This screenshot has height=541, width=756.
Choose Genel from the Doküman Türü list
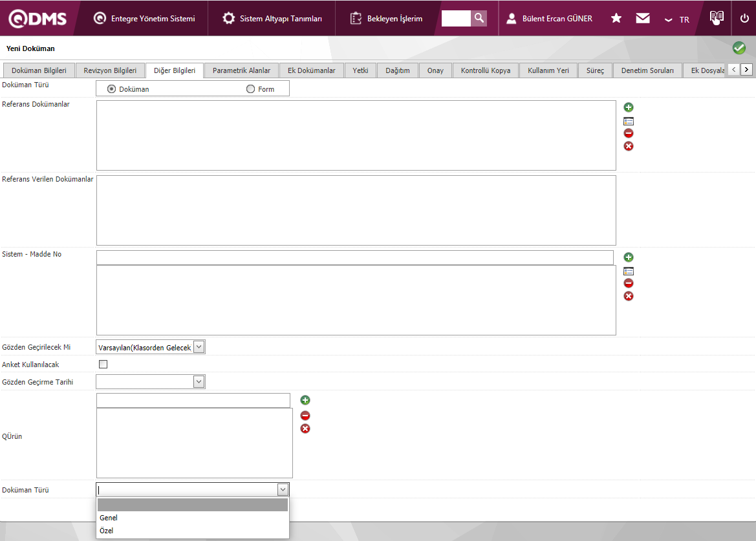coord(109,518)
